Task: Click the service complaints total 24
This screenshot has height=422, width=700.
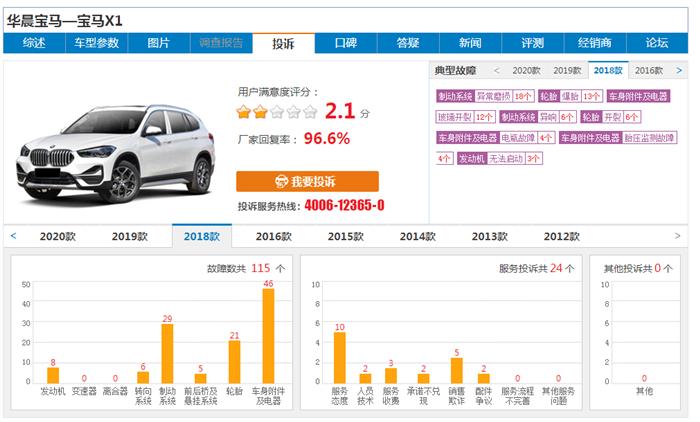Action: tap(556, 268)
